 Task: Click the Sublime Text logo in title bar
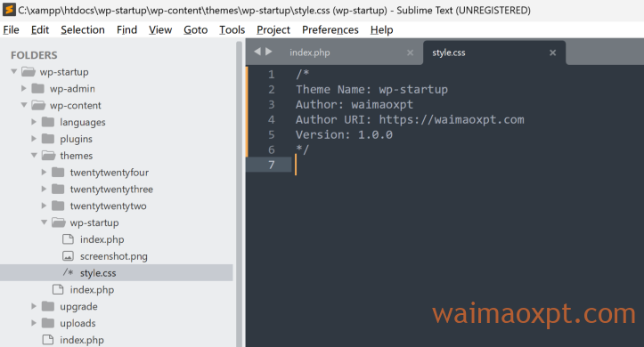tap(9, 10)
